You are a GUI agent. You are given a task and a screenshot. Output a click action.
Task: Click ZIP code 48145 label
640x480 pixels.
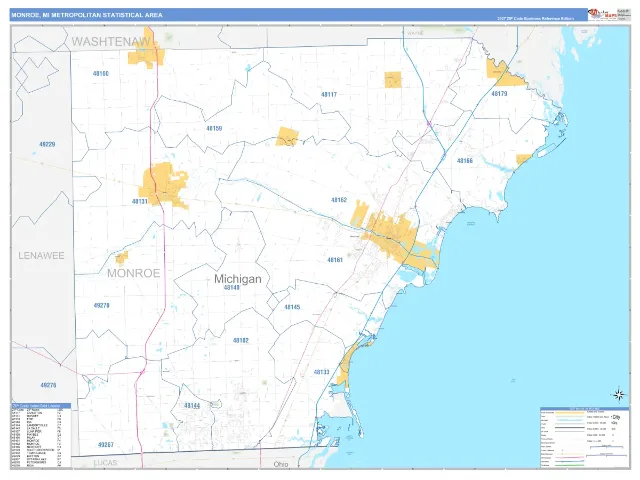point(292,307)
